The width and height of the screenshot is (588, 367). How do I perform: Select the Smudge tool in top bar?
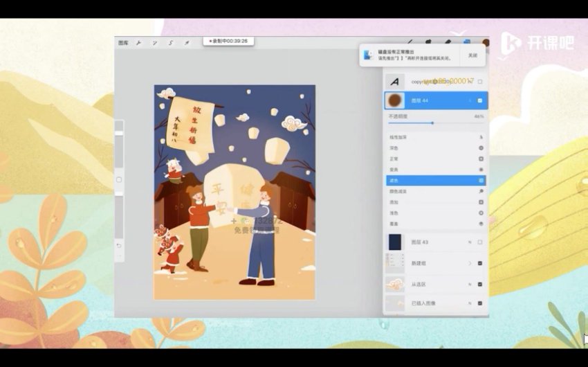pyautogui.click(x=428, y=43)
